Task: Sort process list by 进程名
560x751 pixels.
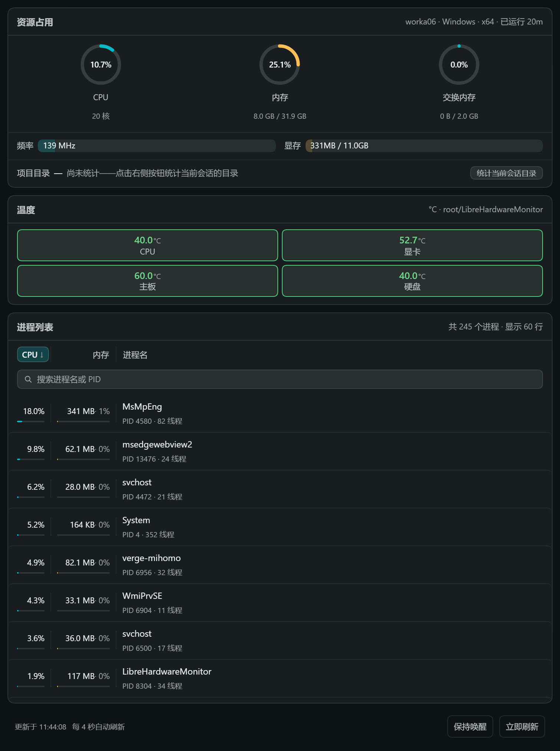Action: pyautogui.click(x=135, y=355)
